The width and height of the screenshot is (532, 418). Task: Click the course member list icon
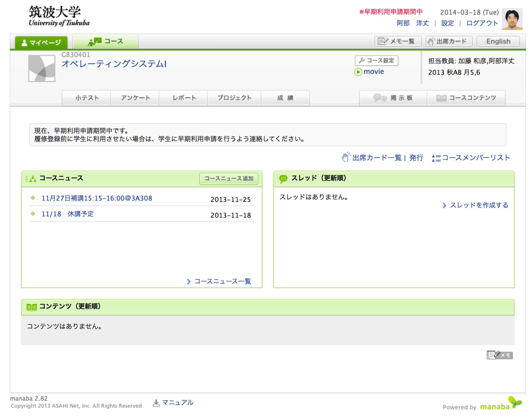coord(436,158)
